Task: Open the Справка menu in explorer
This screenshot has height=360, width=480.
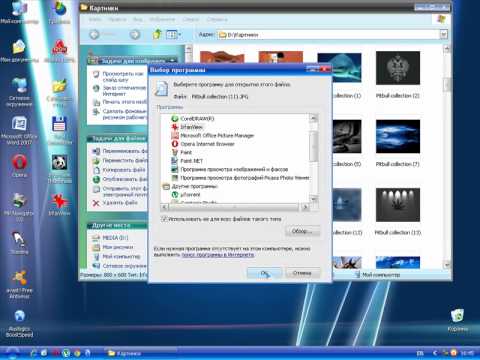Action: [217, 19]
